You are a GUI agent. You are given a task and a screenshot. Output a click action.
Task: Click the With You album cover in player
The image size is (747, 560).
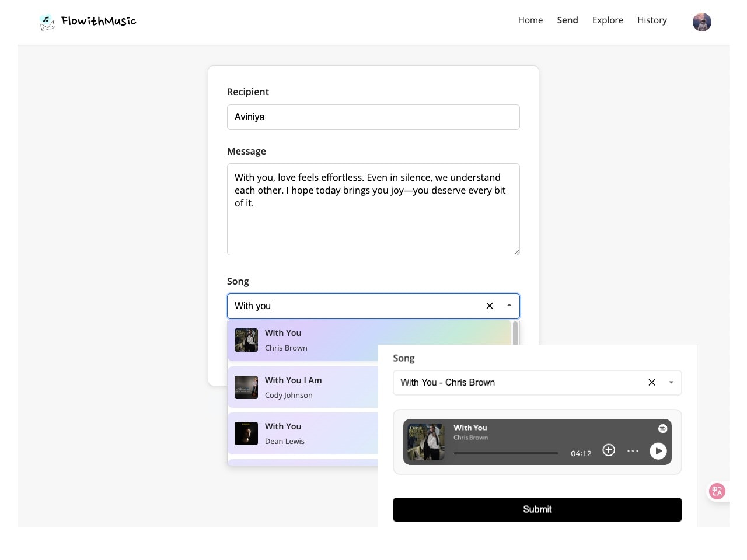click(x=425, y=442)
